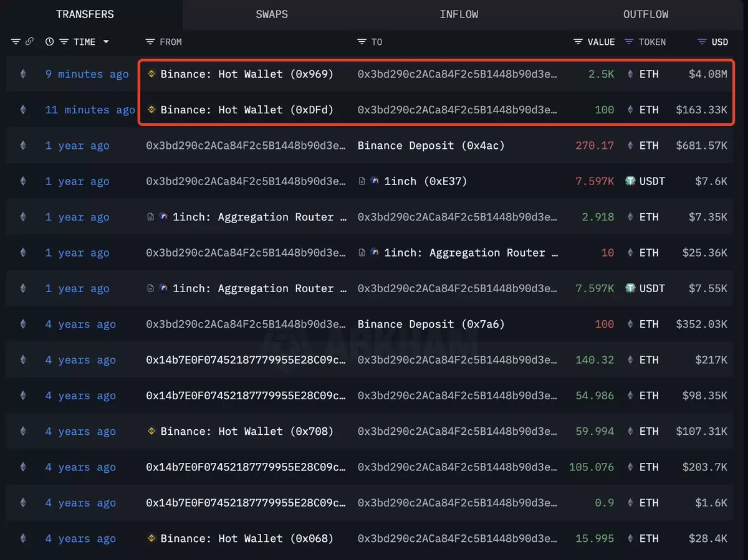
Task: Click the 1inch logo in the $7.35K row
Action: click(163, 217)
